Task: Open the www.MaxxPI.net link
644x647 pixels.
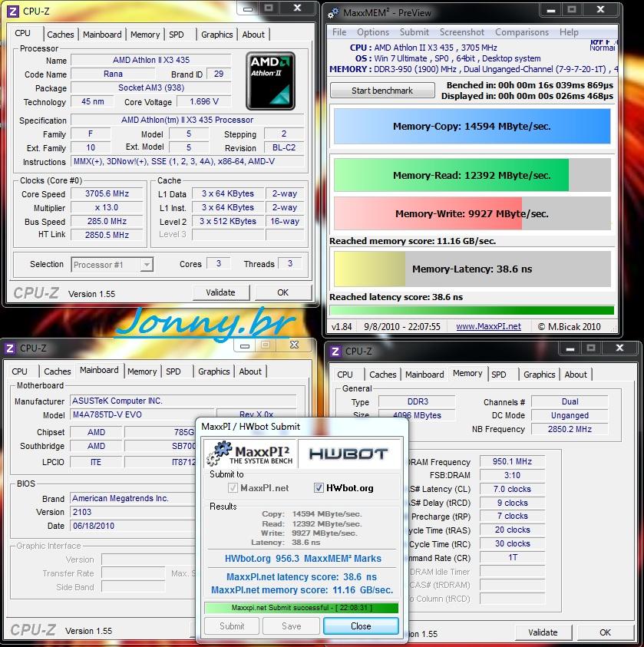Action: pos(488,326)
